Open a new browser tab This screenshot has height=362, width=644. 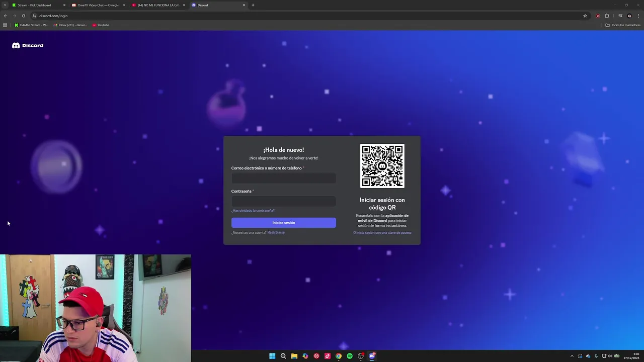[253, 5]
